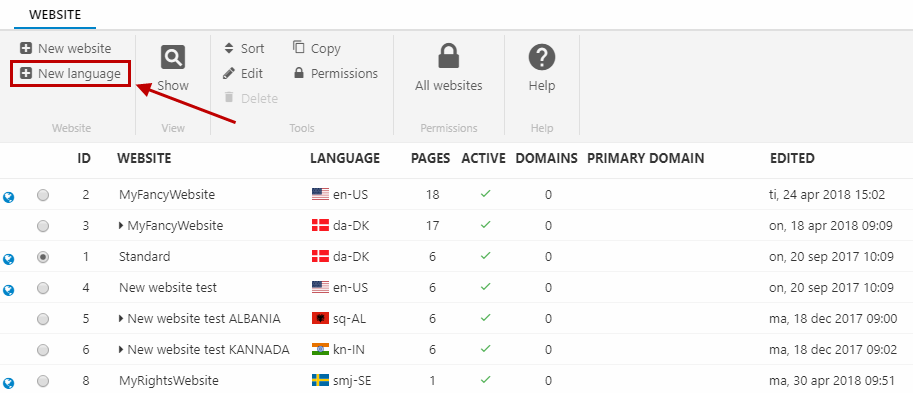Click the Edit pencil icon
This screenshot has width=913, height=393.
coord(229,73)
